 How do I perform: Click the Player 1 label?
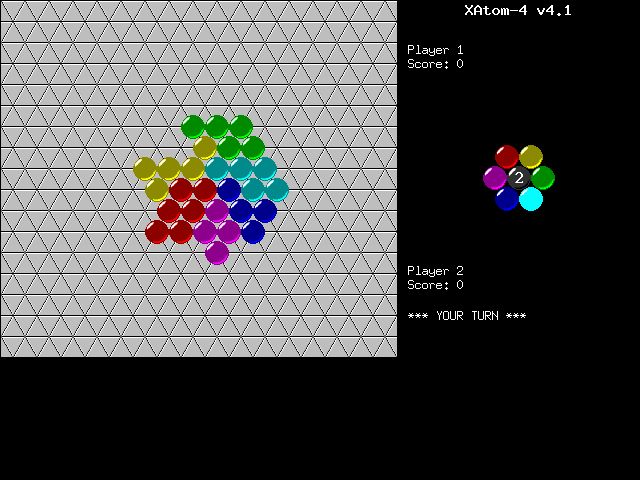click(x=435, y=50)
